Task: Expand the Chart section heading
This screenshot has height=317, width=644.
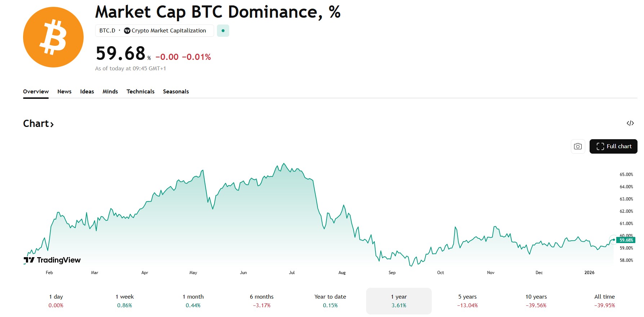Action: (38, 124)
